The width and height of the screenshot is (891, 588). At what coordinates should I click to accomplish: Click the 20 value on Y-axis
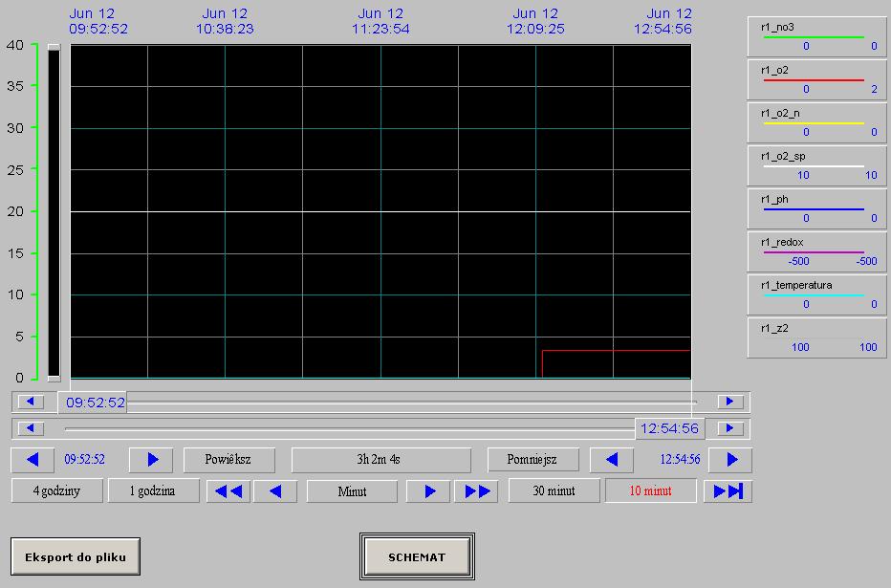tap(15, 211)
